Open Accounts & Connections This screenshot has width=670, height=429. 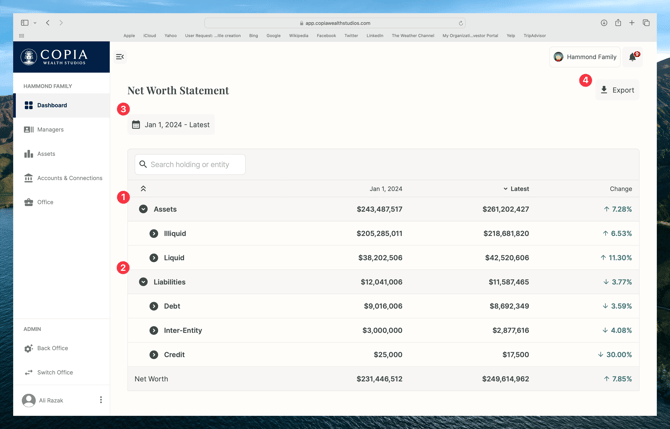(62, 178)
